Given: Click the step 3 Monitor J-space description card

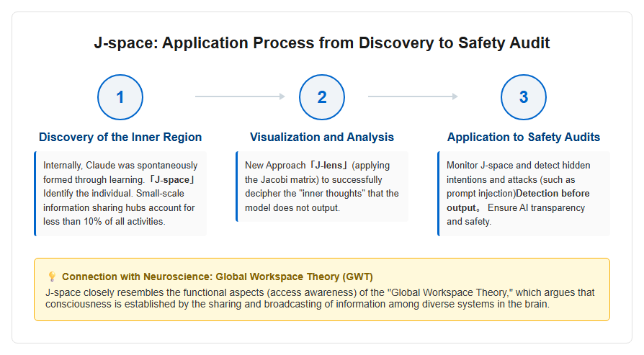Looking at the screenshot, I should point(523,194).
